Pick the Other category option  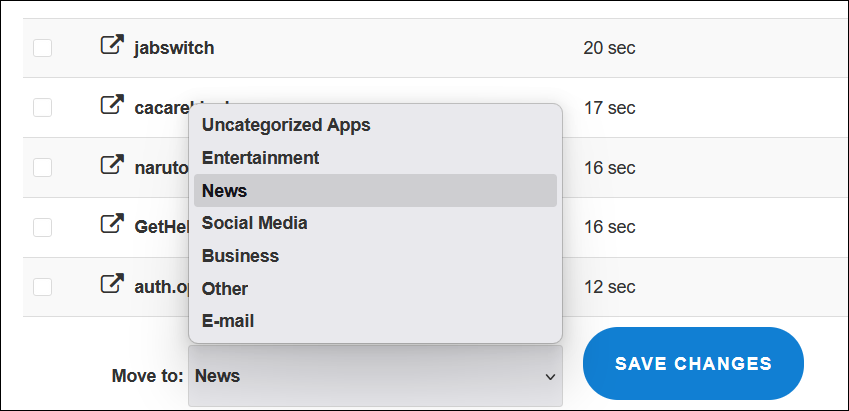(224, 288)
